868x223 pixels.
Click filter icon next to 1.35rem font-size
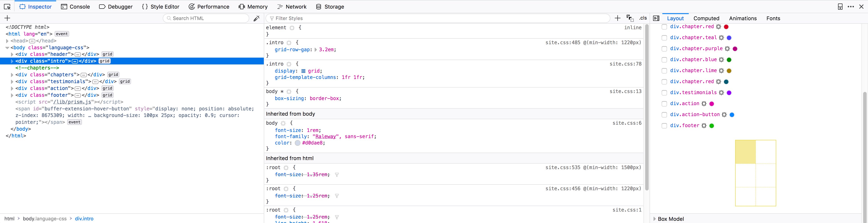pos(337,175)
